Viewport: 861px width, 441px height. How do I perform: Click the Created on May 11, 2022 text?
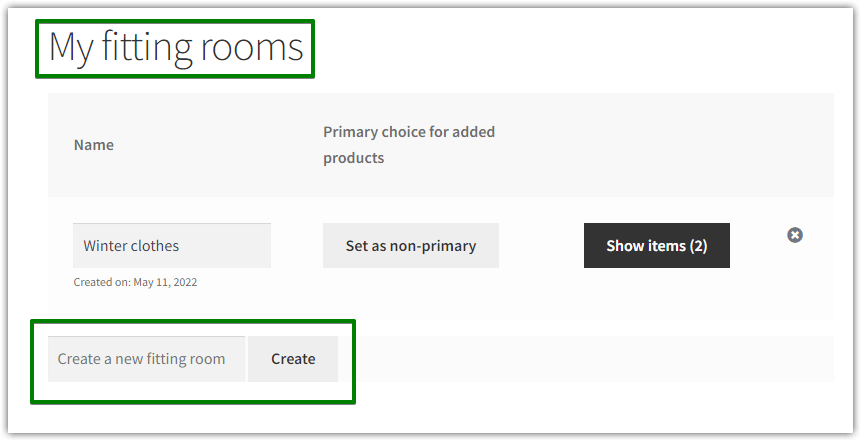pyautogui.click(x=135, y=282)
